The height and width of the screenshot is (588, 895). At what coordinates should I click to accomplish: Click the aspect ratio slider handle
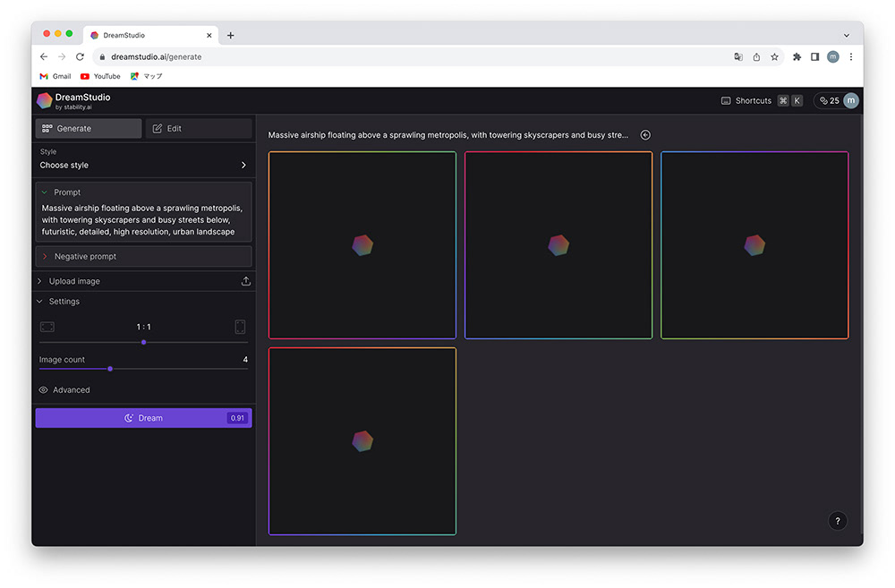coord(144,343)
